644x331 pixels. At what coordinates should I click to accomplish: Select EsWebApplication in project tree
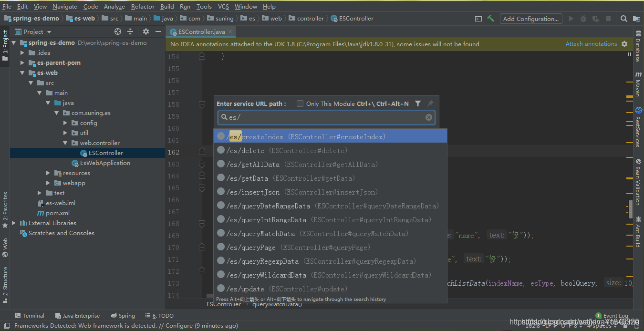[x=105, y=163]
